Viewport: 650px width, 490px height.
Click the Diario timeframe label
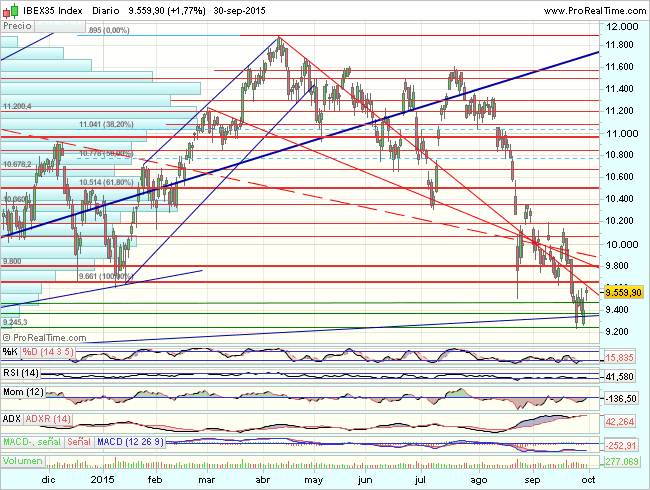pos(106,11)
